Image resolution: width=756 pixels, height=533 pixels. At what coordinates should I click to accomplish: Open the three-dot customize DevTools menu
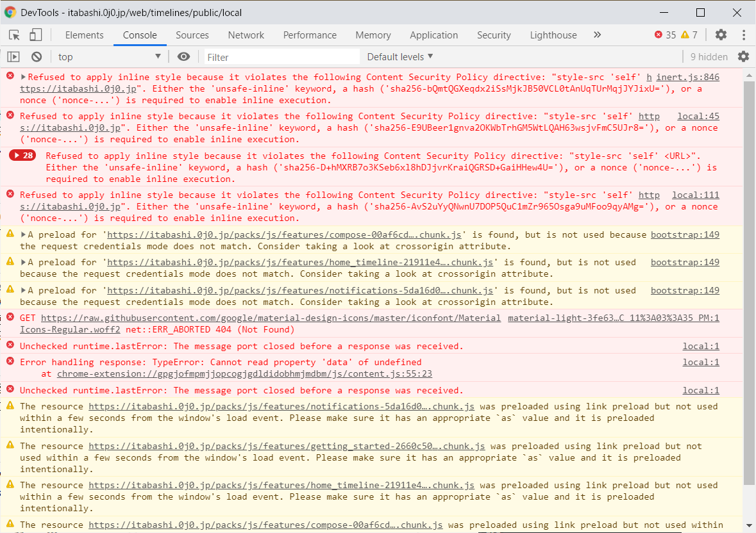pos(744,35)
